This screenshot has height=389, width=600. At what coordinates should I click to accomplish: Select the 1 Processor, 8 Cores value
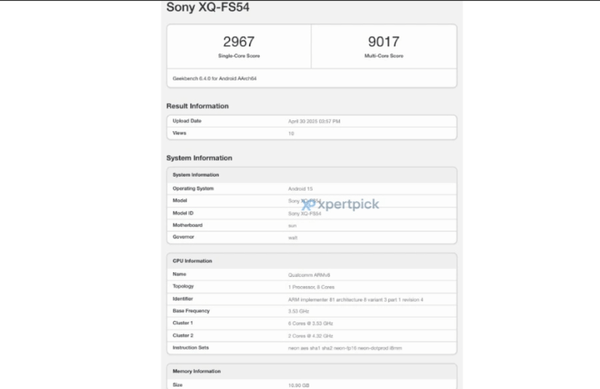pyautogui.click(x=311, y=287)
